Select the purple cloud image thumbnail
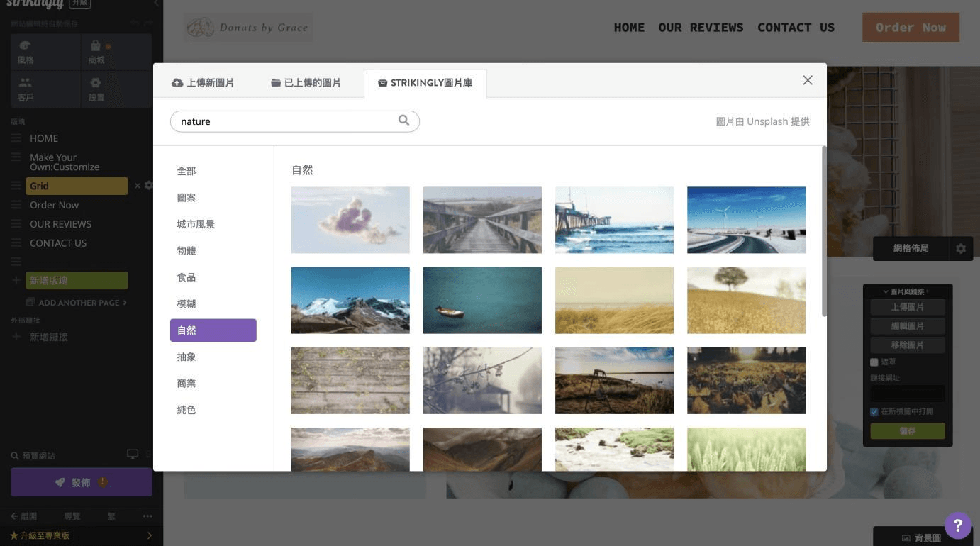 (350, 220)
